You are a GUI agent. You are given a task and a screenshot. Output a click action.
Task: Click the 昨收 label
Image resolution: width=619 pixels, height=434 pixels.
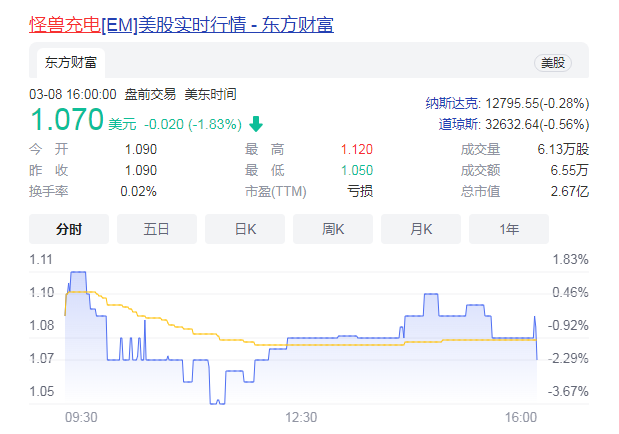[x=49, y=171]
